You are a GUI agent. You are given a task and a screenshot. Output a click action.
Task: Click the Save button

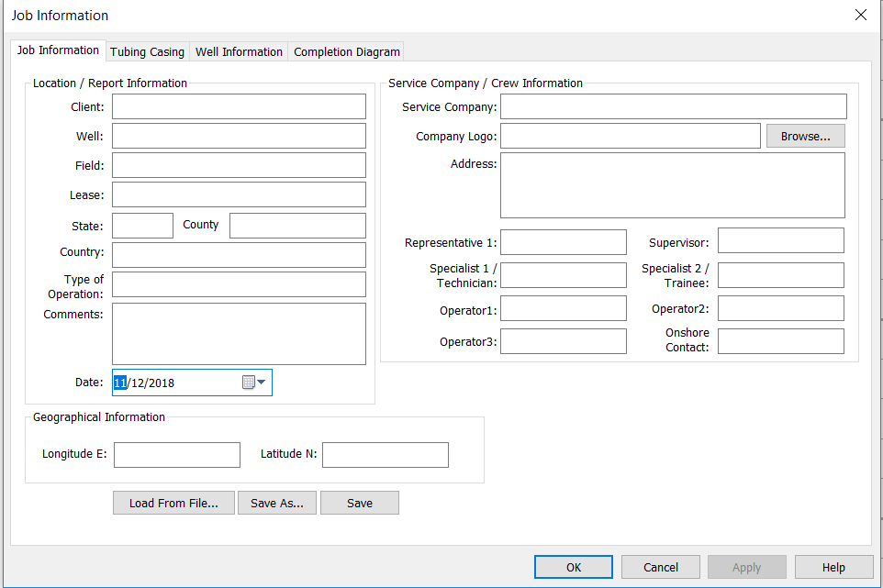(x=359, y=503)
